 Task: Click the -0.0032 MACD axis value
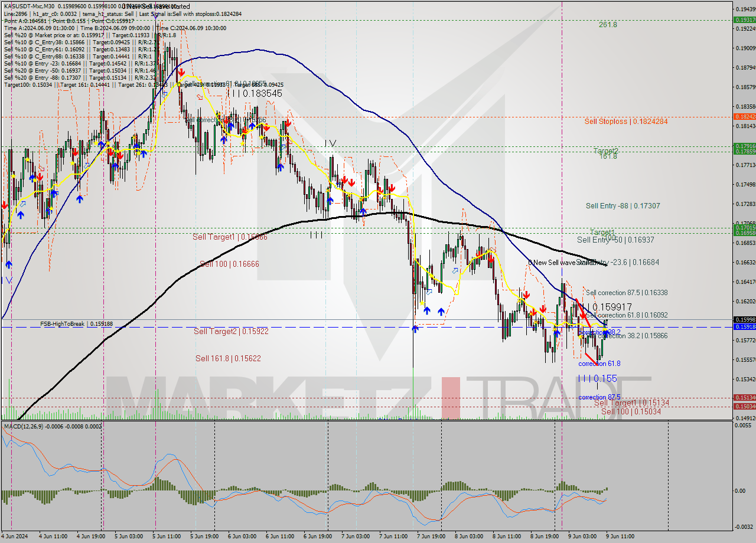(743, 527)
